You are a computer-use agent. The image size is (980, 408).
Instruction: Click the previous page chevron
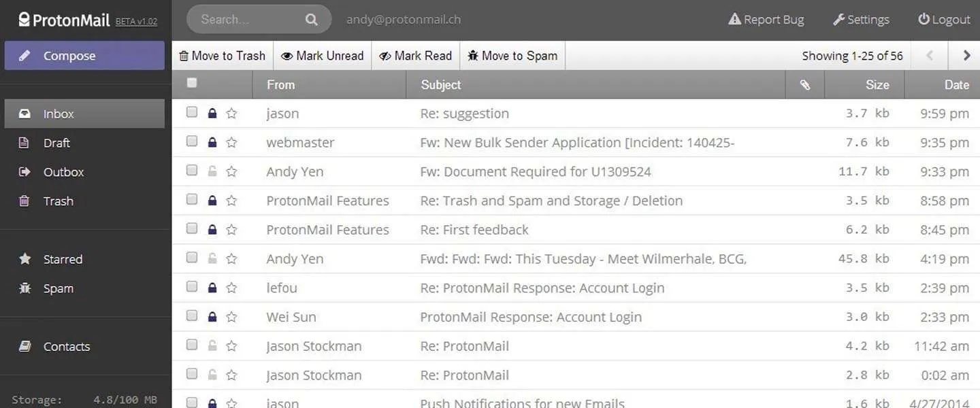tap(928, 55)
